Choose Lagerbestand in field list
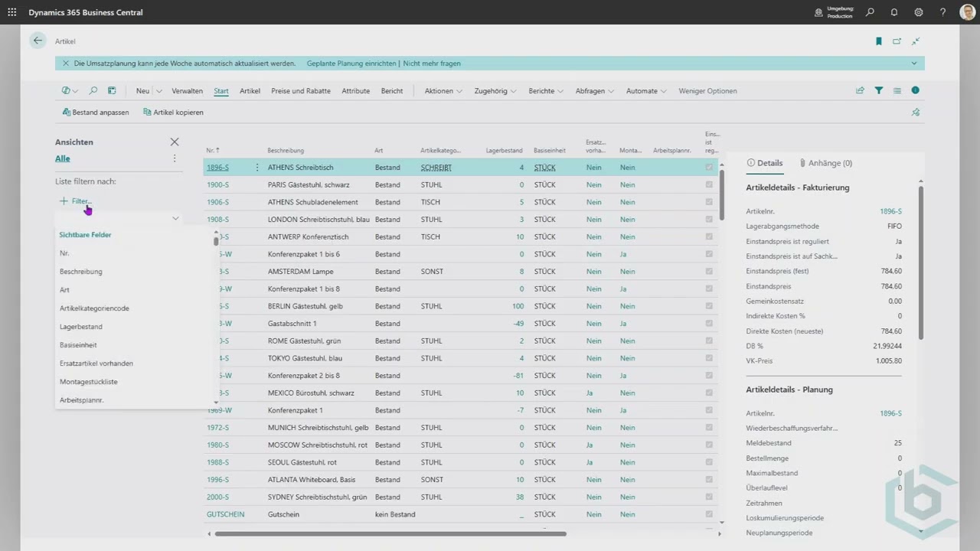Image resolution: width=980 pixels, height=551 pixels. pyautogui.click(x=81, y=327)
